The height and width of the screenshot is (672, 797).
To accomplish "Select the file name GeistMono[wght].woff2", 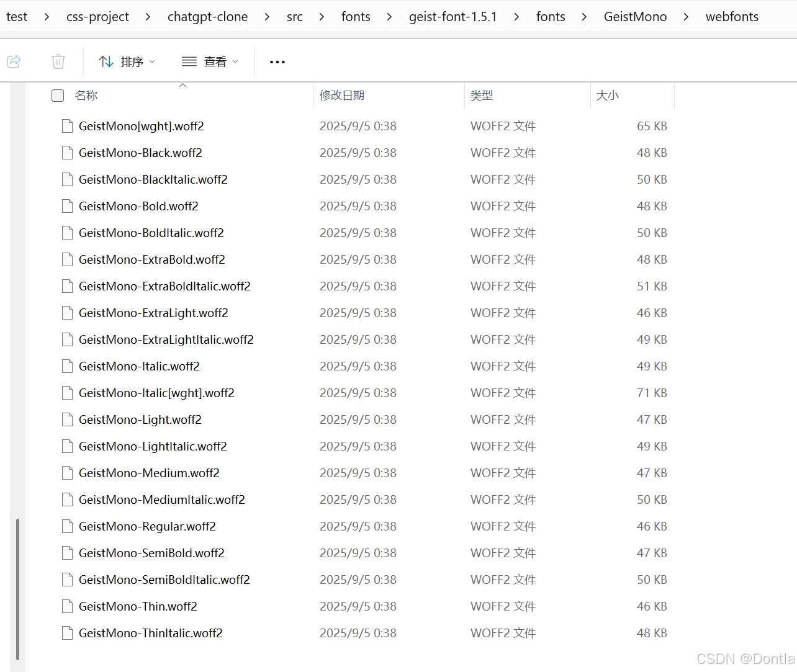I will [142, 126].
